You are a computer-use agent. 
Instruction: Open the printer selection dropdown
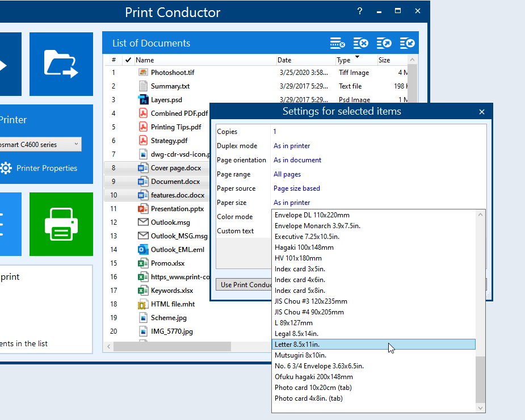click(76, 144)
